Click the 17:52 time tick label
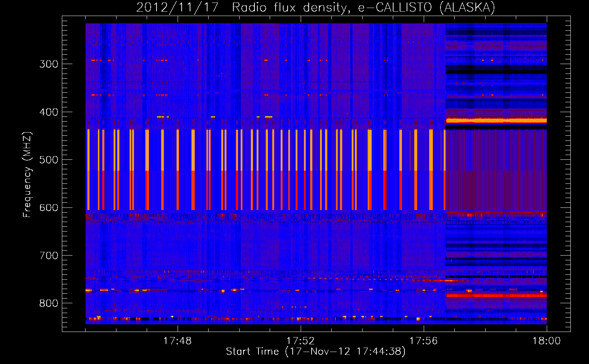The width and height of the screenshot is (589, 364). 300,341
